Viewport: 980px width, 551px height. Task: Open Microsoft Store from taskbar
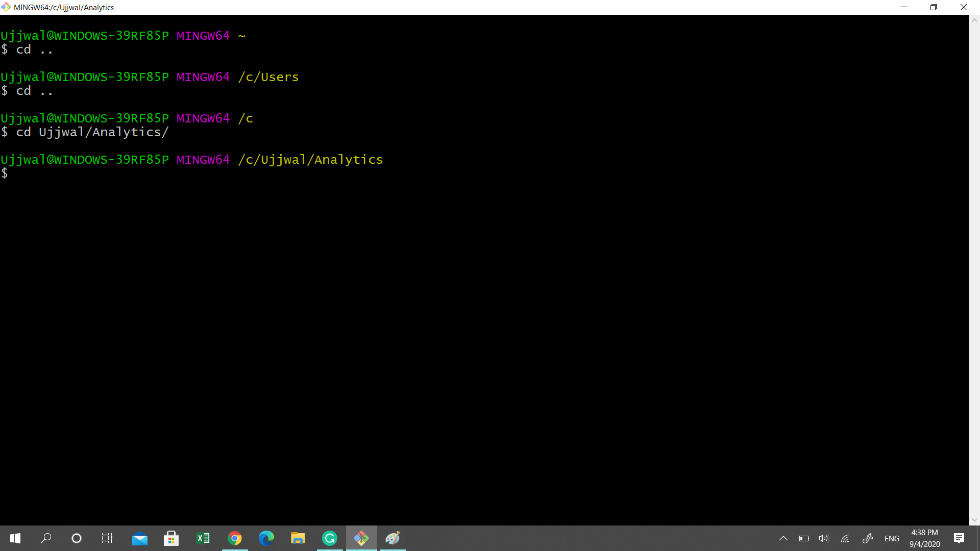tap(171, 538)
